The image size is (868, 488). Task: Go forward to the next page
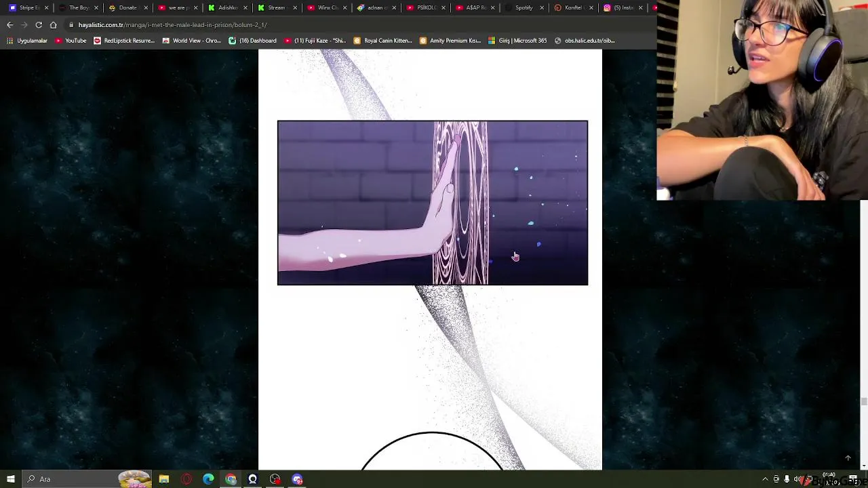(x=24, y=25)
